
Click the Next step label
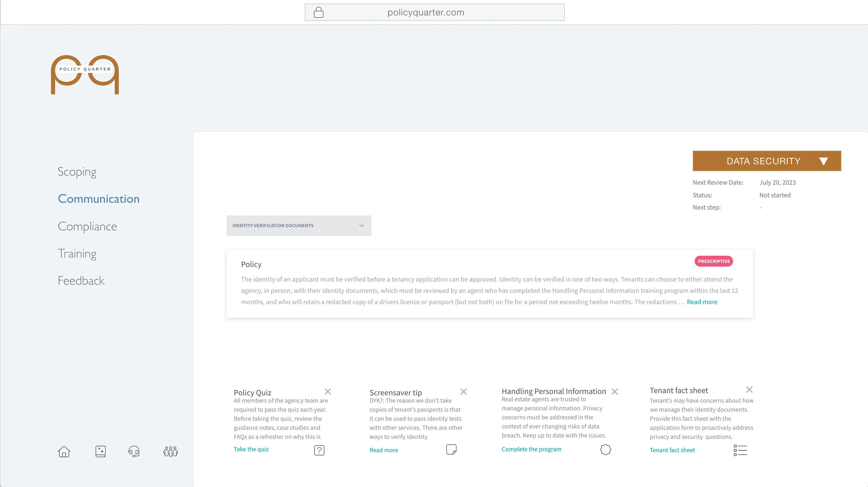[x=707, y=208]
